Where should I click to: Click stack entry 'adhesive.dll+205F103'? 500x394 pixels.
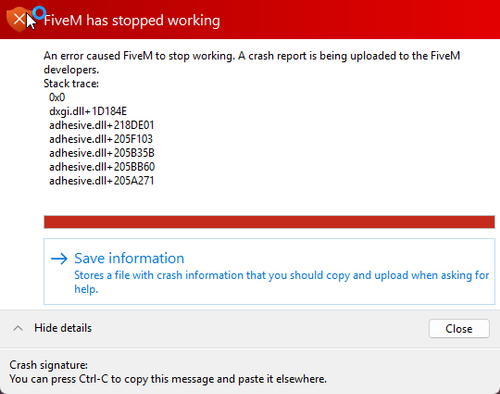101,139
